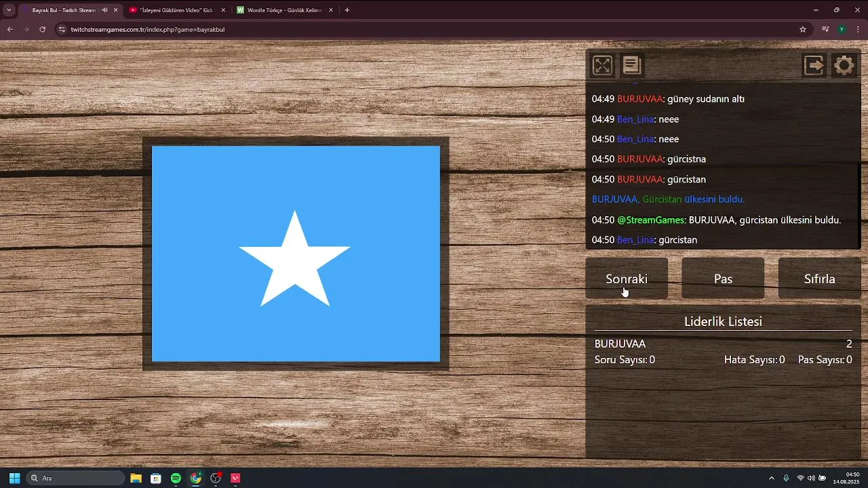Go back in the browser
Viewport: 868px width, 488px height.
9,29
